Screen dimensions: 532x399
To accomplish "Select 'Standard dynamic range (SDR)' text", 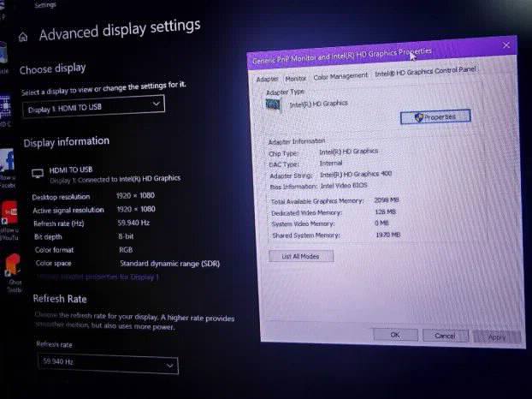I will point(170,264).
